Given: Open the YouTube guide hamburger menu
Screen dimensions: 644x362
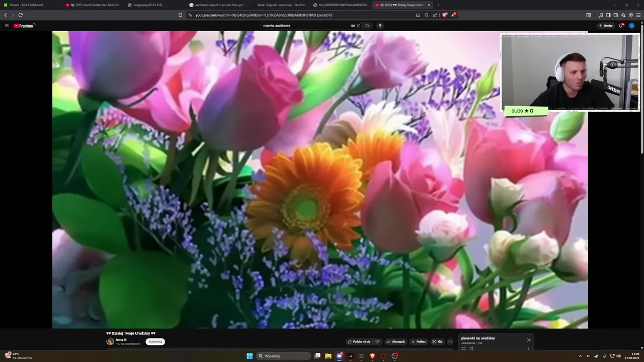Looking at the screenshot, I should pyautogui.click(x=7, y=26).
